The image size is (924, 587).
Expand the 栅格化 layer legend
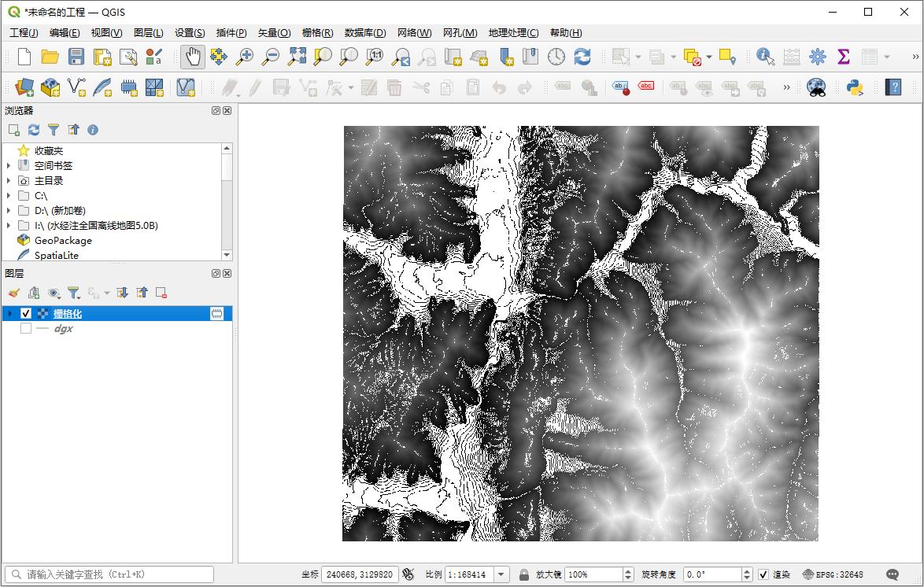(9, 314)
